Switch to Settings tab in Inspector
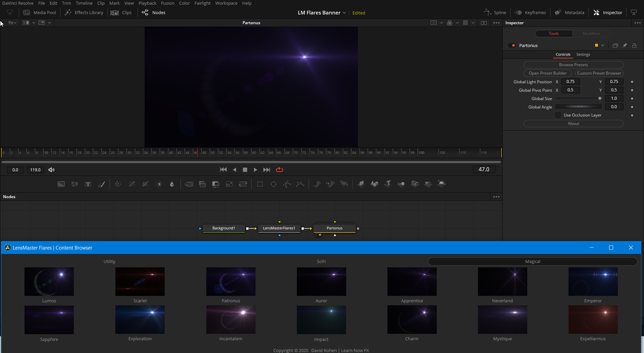The image size is (644, 353). point(583,54)
